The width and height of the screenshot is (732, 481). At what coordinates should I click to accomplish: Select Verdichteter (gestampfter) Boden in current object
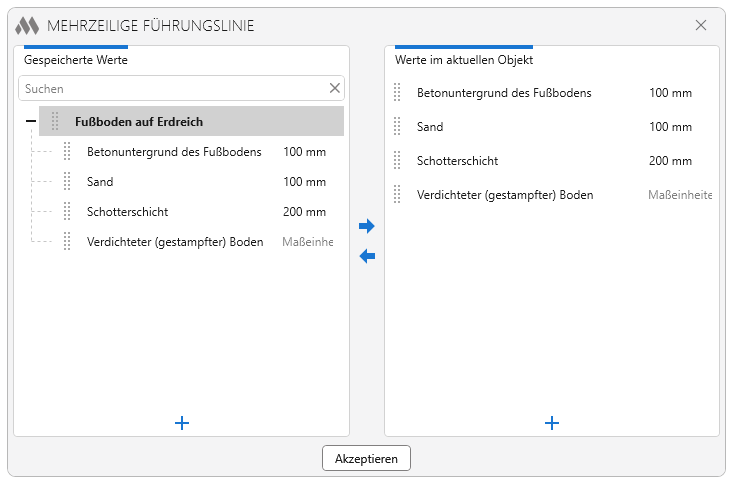[x=505, y=195]
